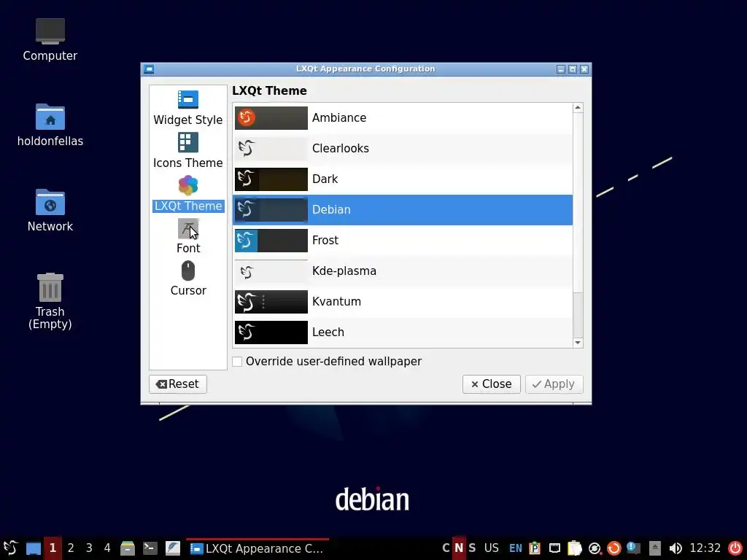Viewport: 747px width, 560px height.
Task: Click the US keyboard layout indicator
Action: pyautogui.click(x=491, y=548)
